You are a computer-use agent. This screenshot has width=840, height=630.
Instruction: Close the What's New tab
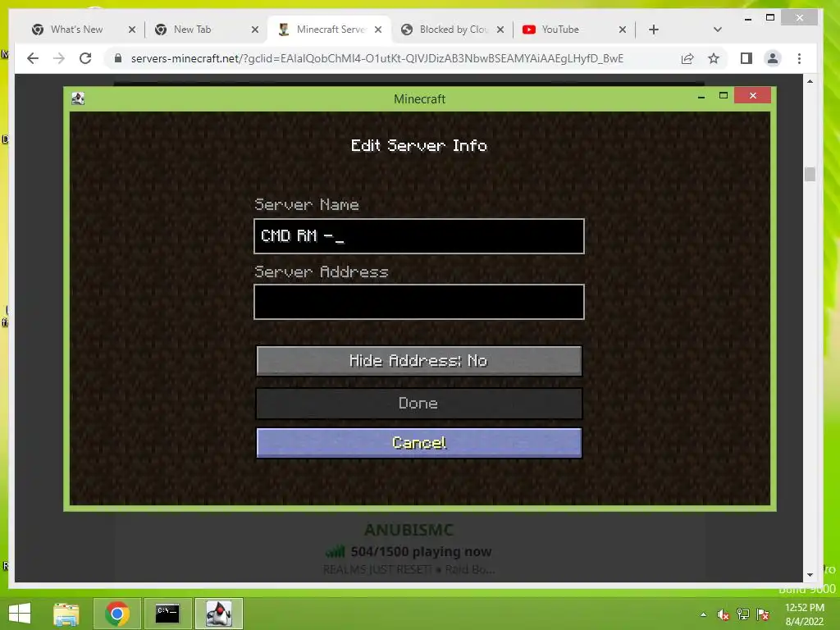[x=132, y=30]
